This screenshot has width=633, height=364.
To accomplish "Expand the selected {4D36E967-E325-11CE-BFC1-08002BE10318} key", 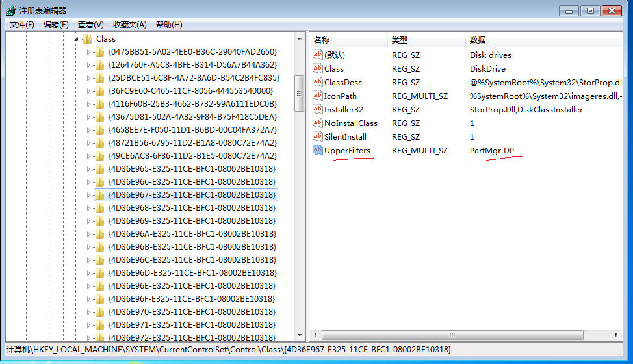I will pos(88,195).
